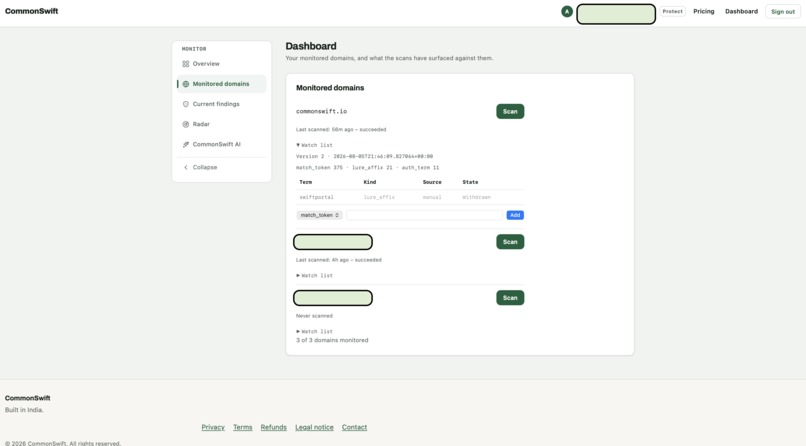Select the swiftportal term cell
This screenshot has width=806, height=446.
pyautogui.click(x=316, y=197)
